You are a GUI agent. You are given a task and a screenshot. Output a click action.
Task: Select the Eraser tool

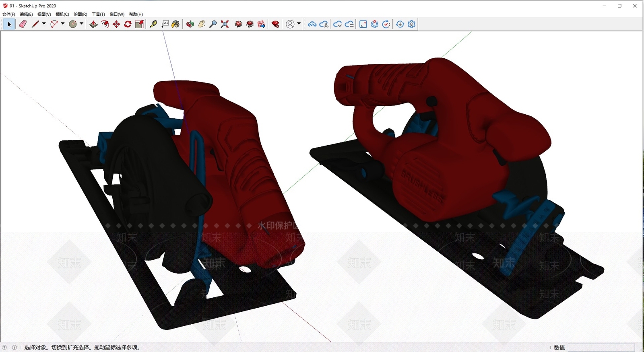click(23, 24)
